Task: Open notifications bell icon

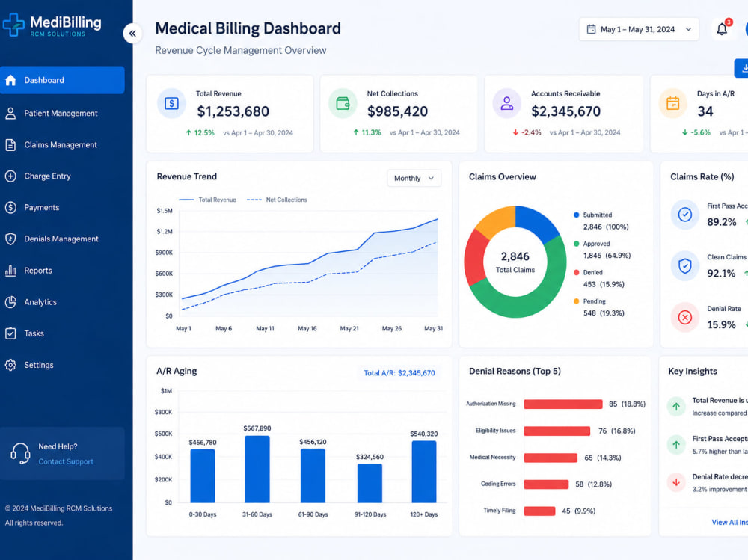Action: click(722, 30)
